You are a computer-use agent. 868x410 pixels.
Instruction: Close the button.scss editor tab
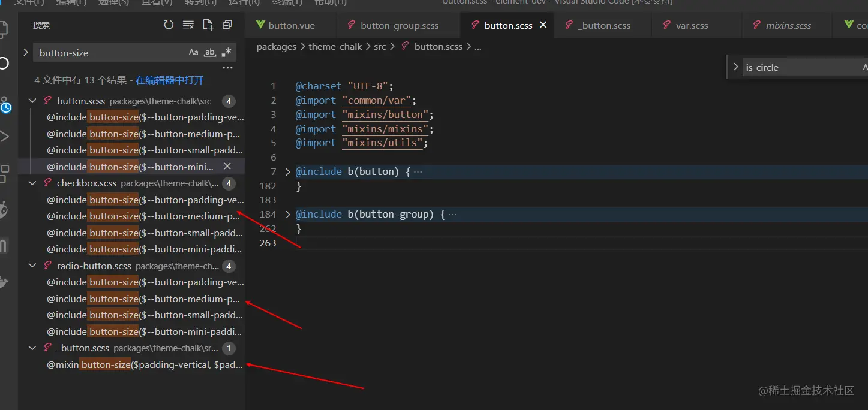point(543,25)
